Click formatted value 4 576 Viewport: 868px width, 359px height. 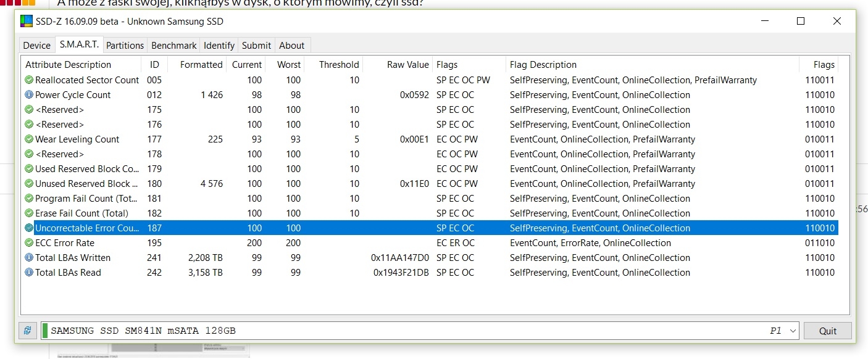point(212,184)
